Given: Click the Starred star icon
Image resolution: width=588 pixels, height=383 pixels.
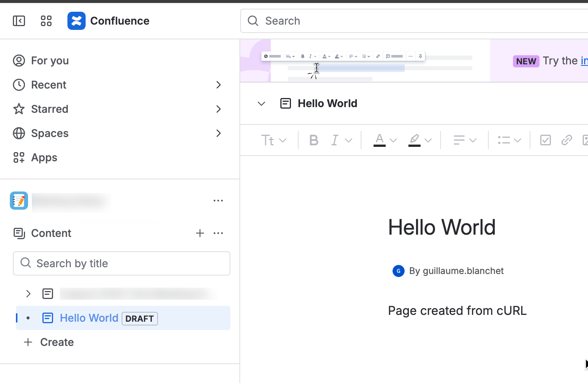Looking at the screenshot, I should (x=19, y=109).
